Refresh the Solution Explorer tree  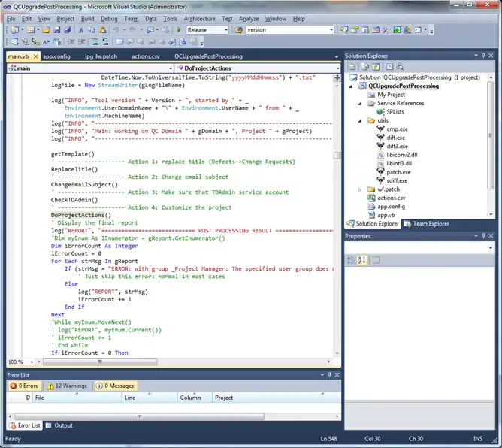[x=376, y=67]
